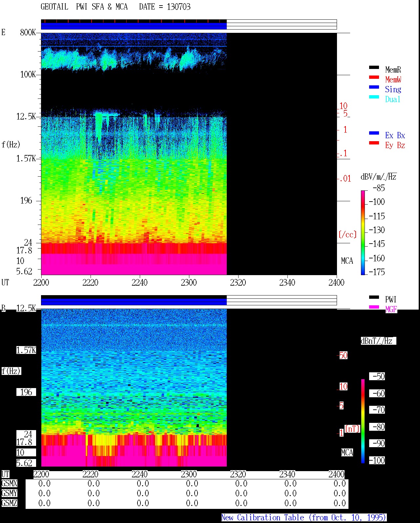Select the blue Ex Bx legend swatch
The width and height of the screenshot is (420, 523).
tap(374, 133)
